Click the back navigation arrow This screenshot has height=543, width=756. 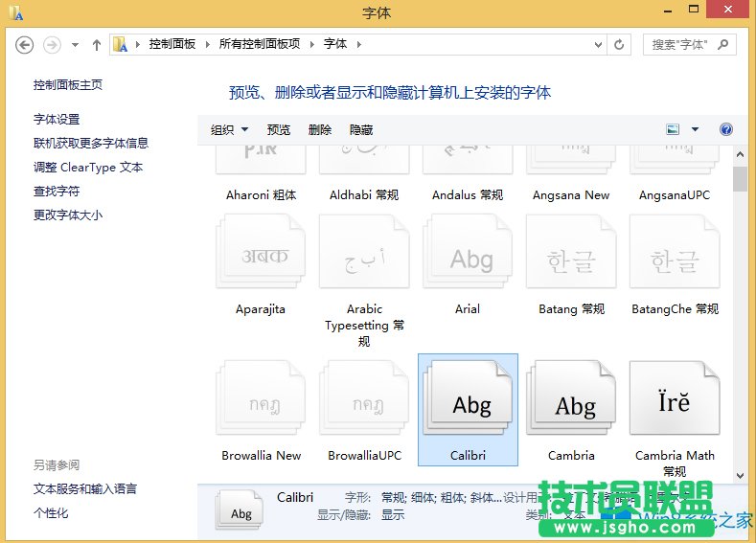pos(25,45)
